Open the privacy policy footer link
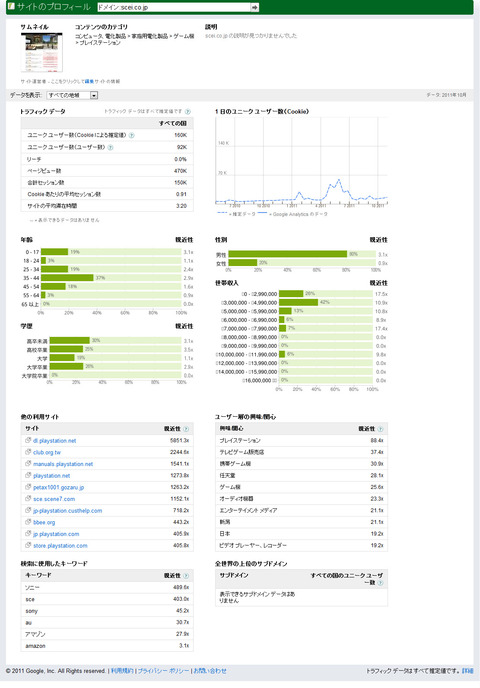Image resolution: width=480 pixels, height=688 pixels. pos(164,671)
